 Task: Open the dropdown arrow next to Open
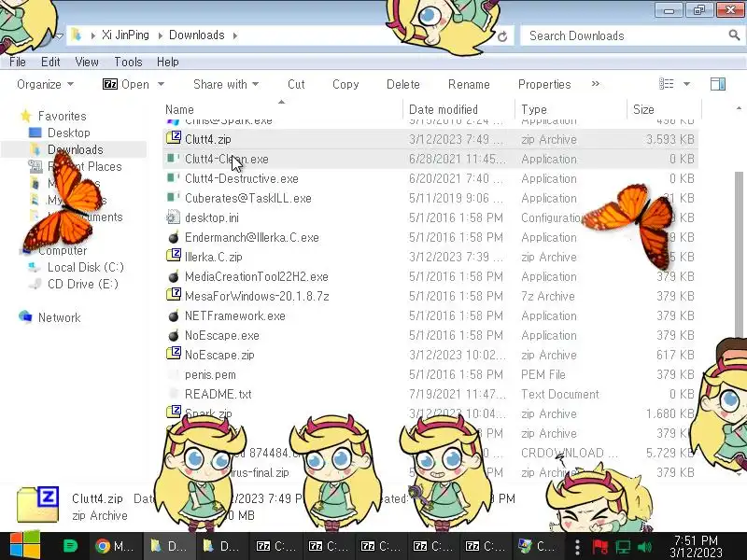tap(161, 84)
